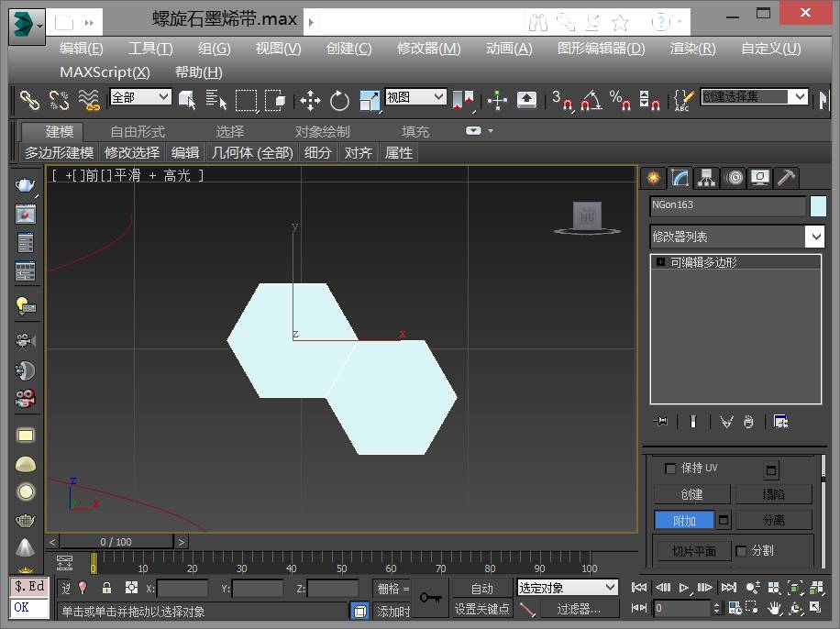The image size is (840, 629).
Task: Click the ViewCube in the viewport
Action: pyautogui.click(x=586, y=217)
